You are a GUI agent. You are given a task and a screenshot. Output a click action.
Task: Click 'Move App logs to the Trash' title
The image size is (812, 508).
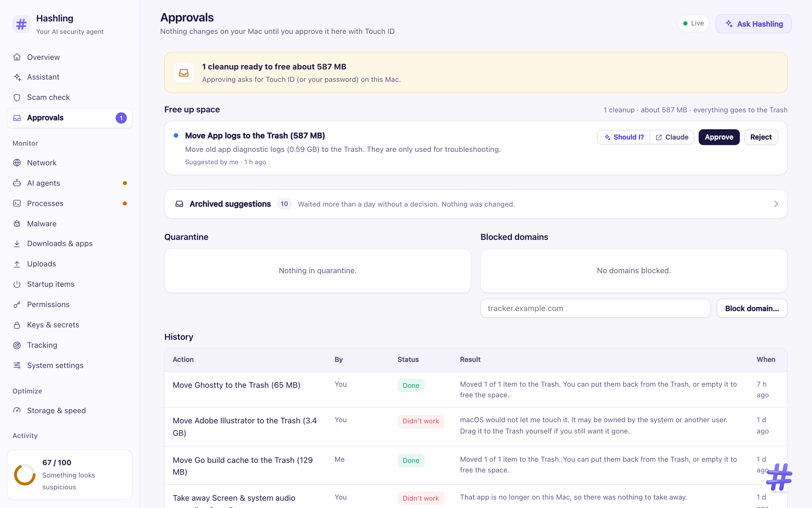pos(255,136)
